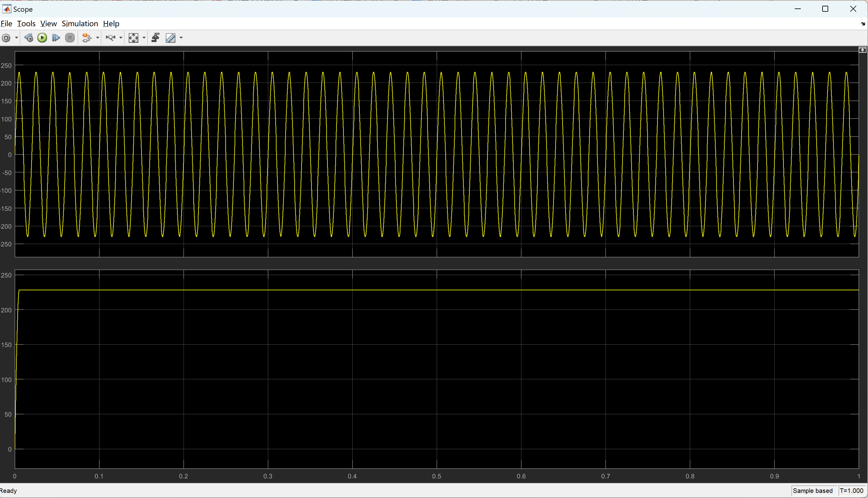Click the Step Forward button
This screenshot has width=868, height=498.
56,38
